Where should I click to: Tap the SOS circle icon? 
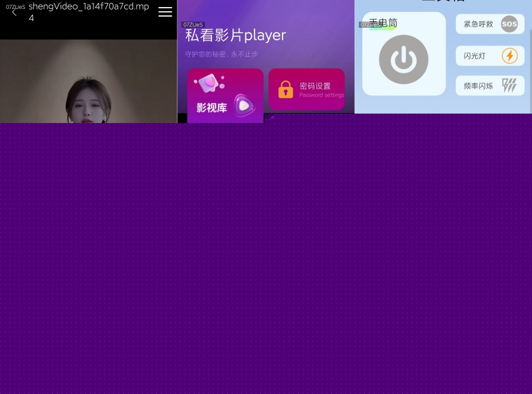(x=510, y=24)
